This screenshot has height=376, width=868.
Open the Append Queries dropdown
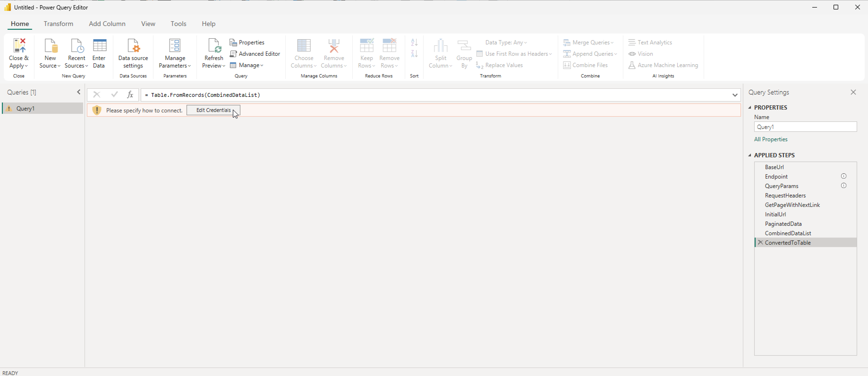pyautogui.click(x=590, y=54)
